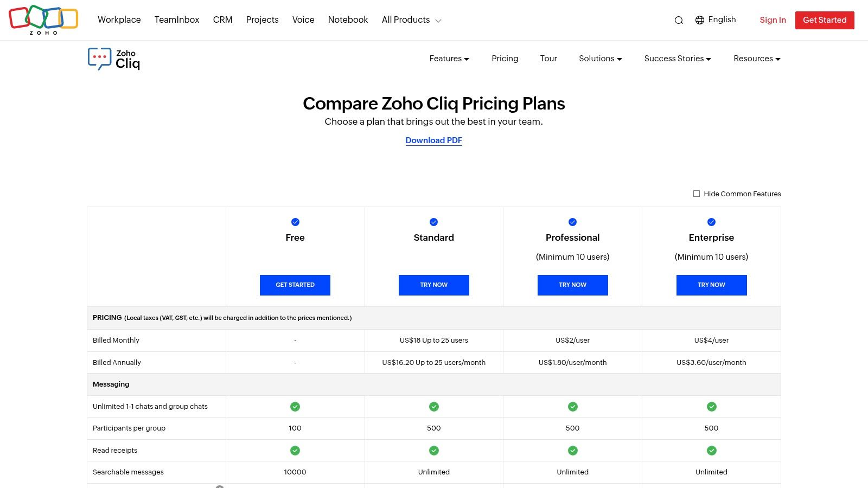Open the Tour menu item
The width and height of the screenshot is (868, 488).
[548, 59]
